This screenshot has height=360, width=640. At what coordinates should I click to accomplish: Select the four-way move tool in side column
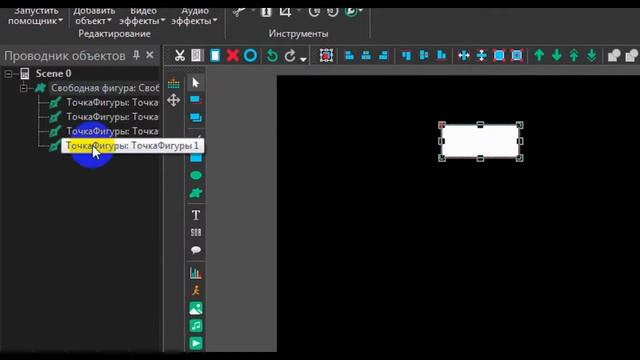click(173, 100)
